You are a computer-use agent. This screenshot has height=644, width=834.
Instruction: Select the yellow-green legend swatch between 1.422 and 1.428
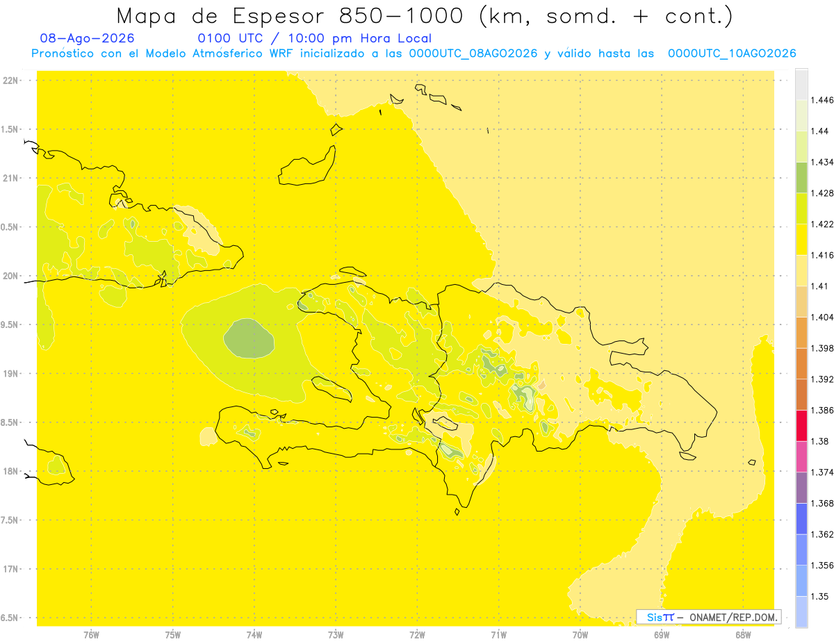click(x=801, y=208)
